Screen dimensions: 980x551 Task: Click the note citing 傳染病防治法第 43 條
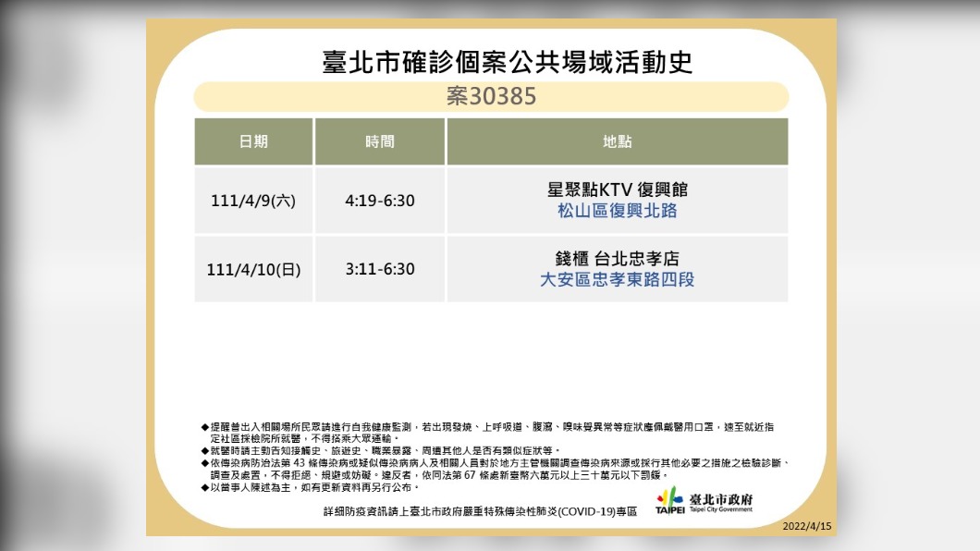coord(496,469)
